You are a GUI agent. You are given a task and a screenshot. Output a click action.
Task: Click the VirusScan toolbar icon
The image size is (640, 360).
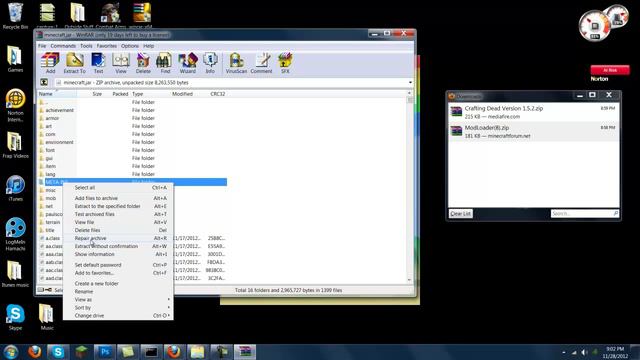(x=236, y=63)
